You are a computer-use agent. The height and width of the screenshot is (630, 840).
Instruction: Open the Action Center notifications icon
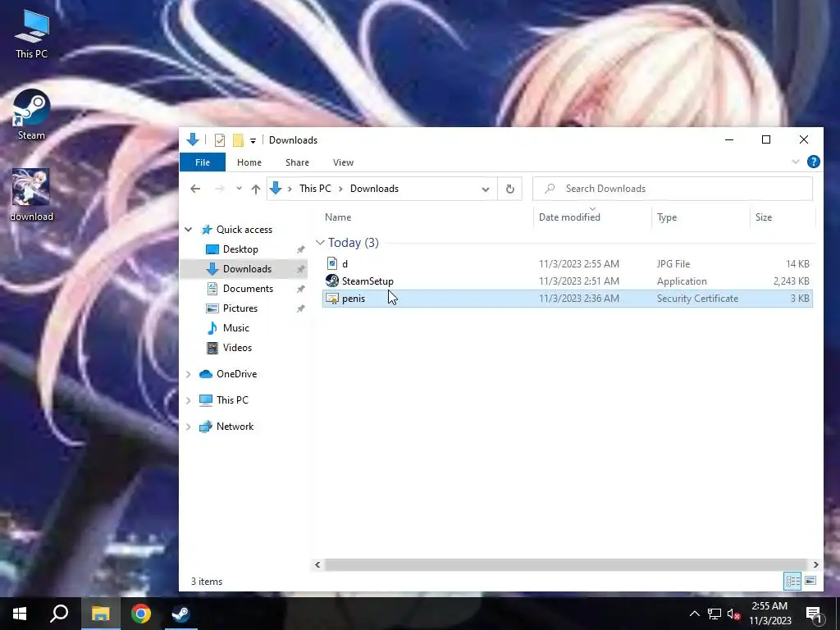814,614
